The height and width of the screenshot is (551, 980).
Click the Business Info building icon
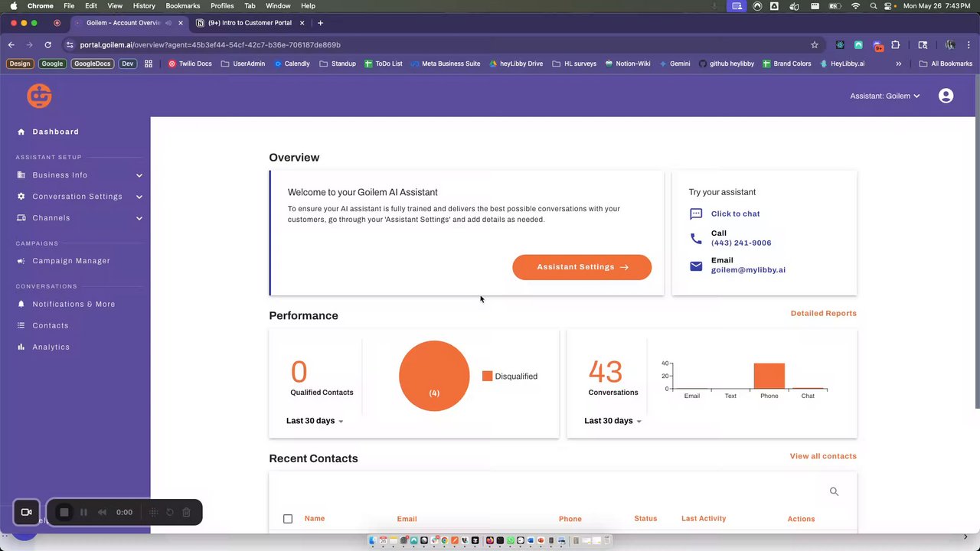[21, 175]
